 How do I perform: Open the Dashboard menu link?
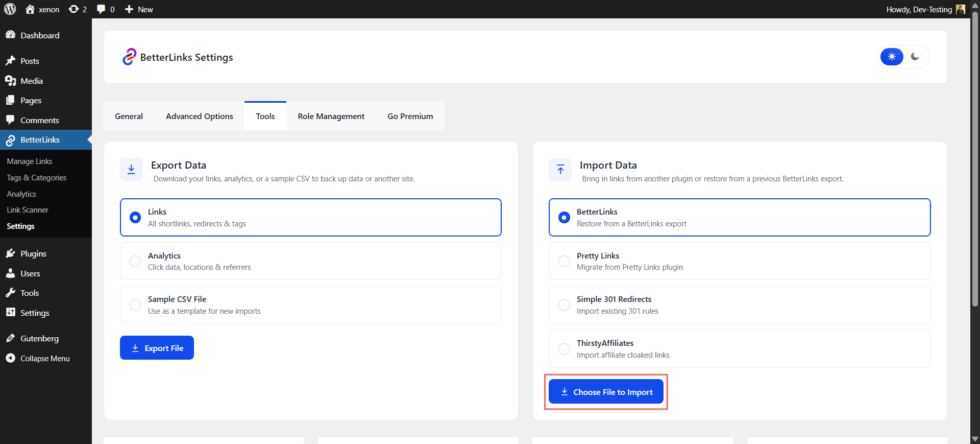point(40,35)
